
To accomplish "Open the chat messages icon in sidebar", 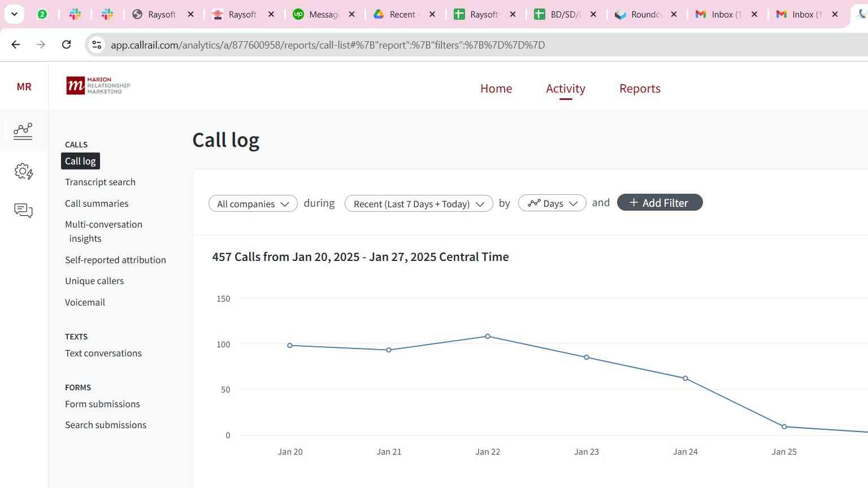I will pos(23,211).
